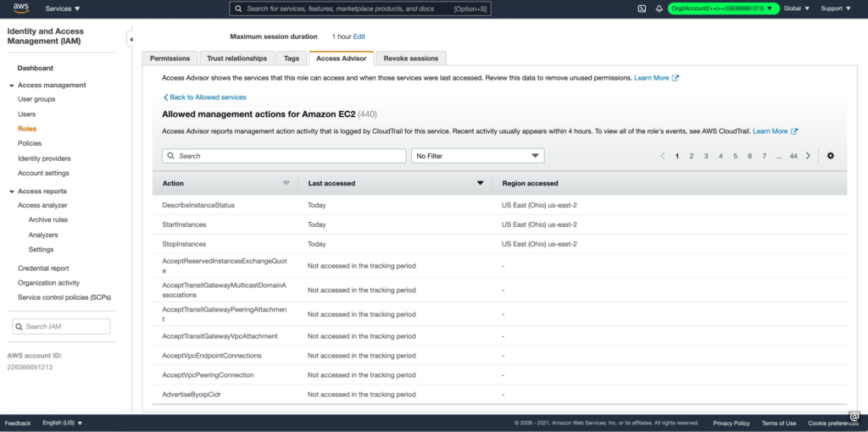
Task: Sort by Action column triangle icon
Action: pos(287,183)
